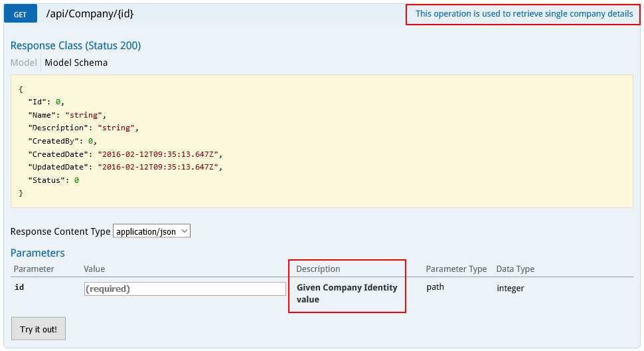
Task: Click the Try it out! button
Action: [x=39, y=329]
